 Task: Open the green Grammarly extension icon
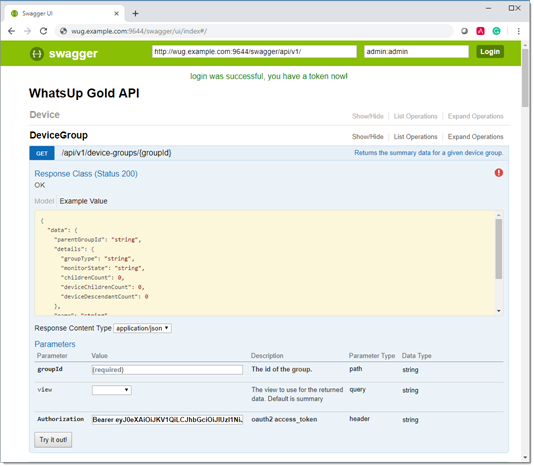[x=497, y=31]
